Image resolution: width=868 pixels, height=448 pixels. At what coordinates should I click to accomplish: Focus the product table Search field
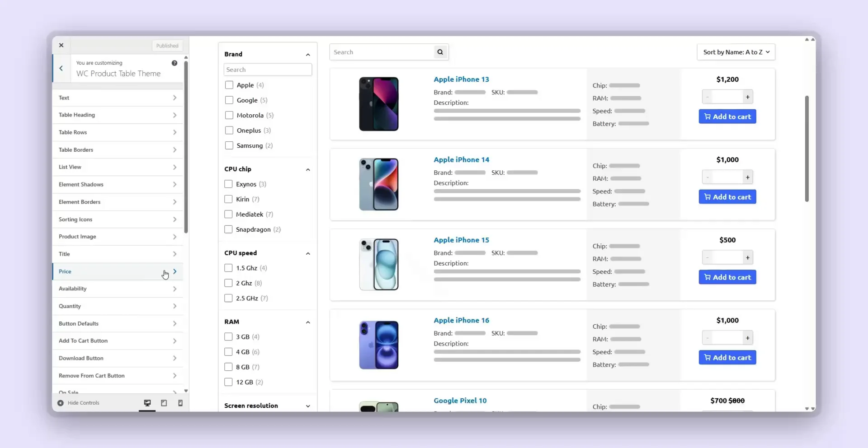click(382, 52)
